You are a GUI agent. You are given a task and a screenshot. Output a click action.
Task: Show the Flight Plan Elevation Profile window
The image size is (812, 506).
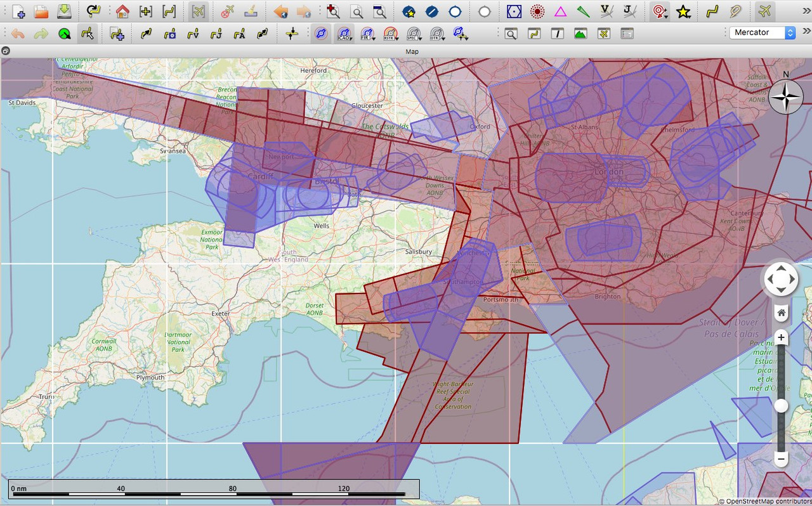click(x=580, y=34)
